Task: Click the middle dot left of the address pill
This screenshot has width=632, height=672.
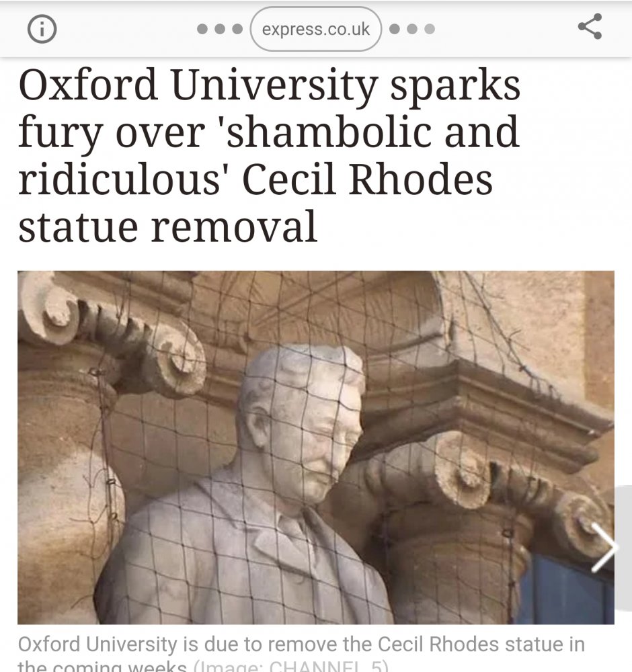Action: tap(220, 29)
